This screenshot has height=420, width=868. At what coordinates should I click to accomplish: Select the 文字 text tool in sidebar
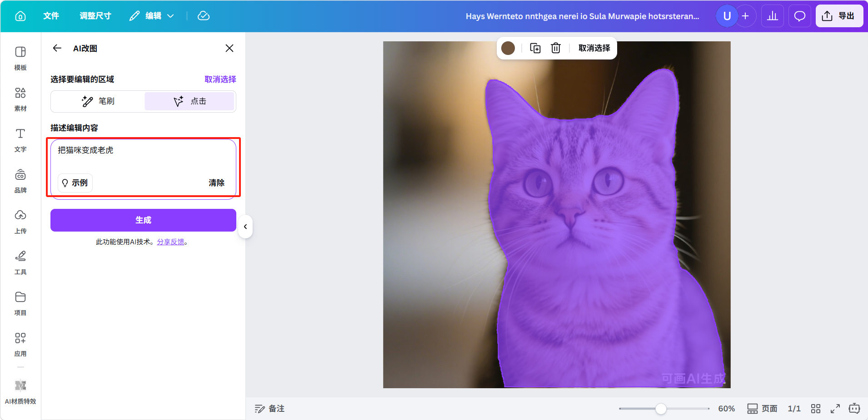tap(20, 140)
